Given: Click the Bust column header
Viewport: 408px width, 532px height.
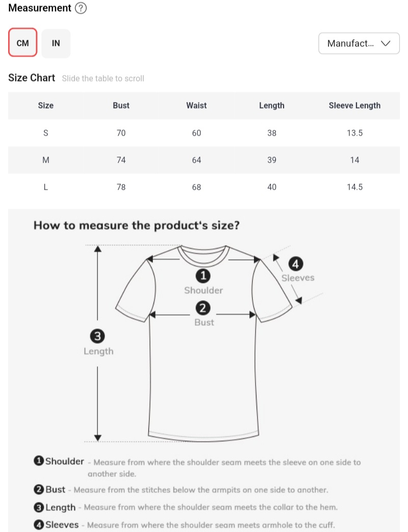Looking at the screenshot, I should [121, 106].
